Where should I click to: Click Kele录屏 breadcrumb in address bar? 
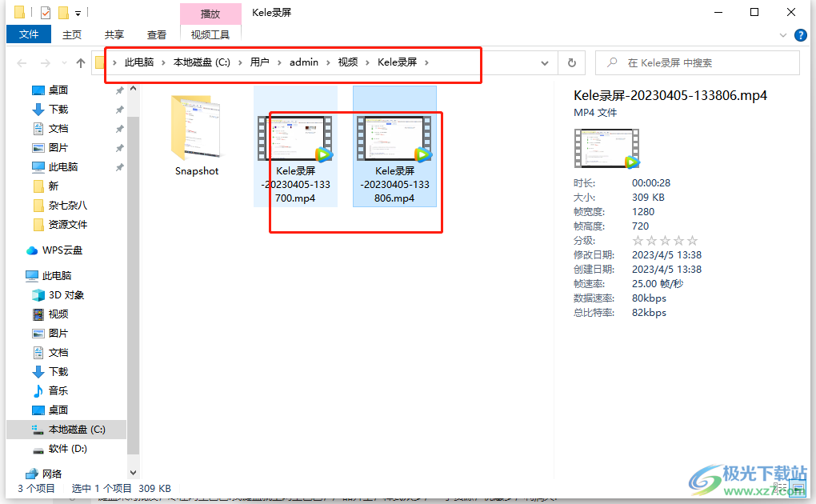[x=397, y=62]
